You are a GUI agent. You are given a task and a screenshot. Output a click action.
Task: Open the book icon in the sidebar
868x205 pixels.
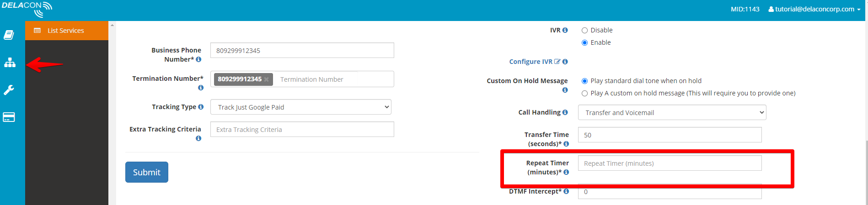9,35
